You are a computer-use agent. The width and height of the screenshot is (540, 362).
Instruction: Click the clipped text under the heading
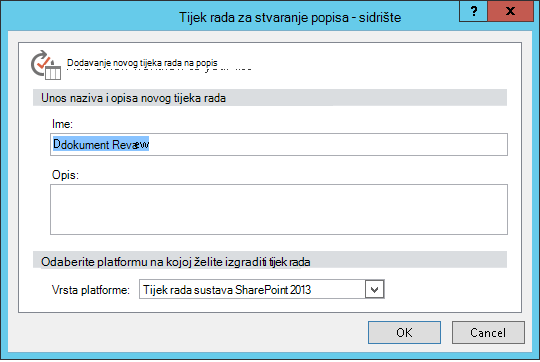tap(159, 69)
